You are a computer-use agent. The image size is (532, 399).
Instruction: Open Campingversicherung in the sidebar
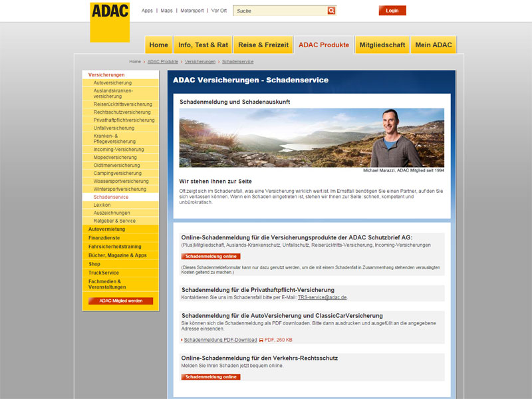(120, 173)
